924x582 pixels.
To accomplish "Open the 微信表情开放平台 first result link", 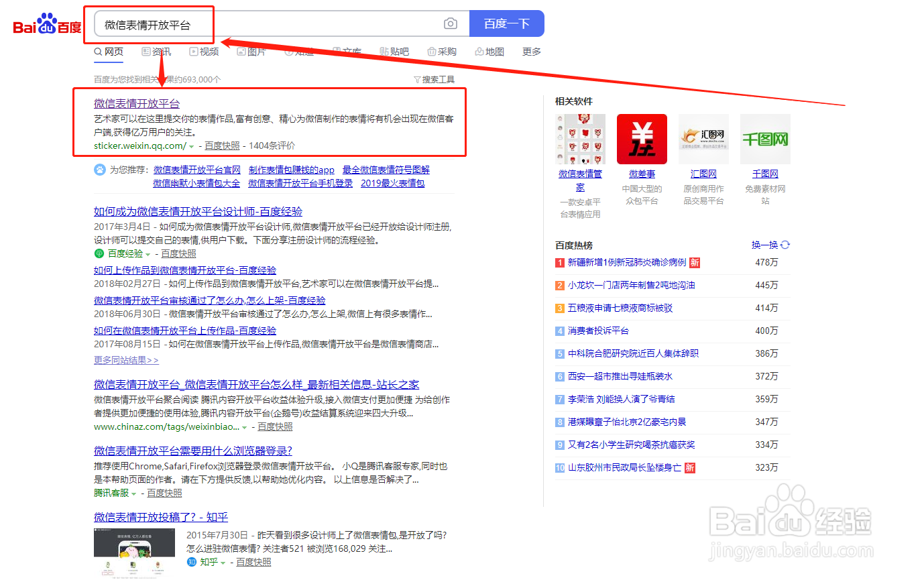I will 137,103.
